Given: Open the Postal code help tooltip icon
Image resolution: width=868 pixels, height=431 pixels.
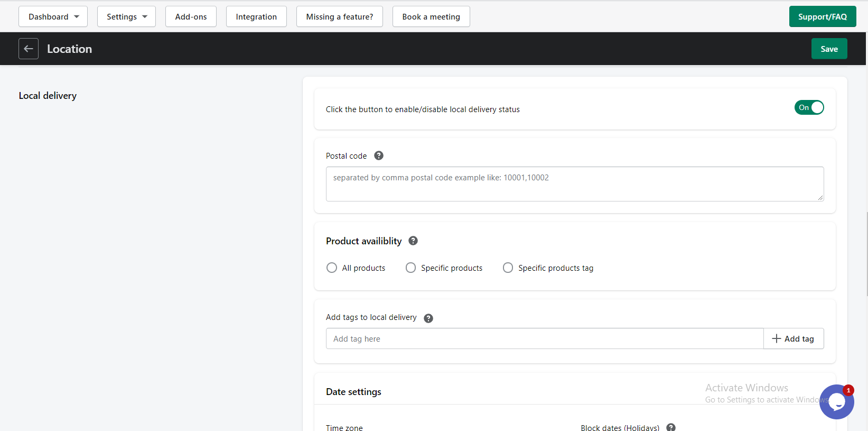Looking at the screenshot, I should click(x=379, y=155).
